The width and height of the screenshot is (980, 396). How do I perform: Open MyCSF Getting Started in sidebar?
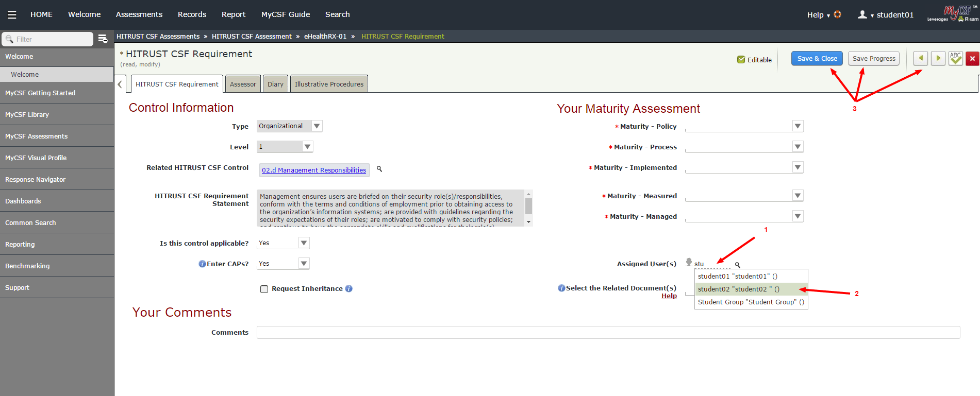(57, 93)
